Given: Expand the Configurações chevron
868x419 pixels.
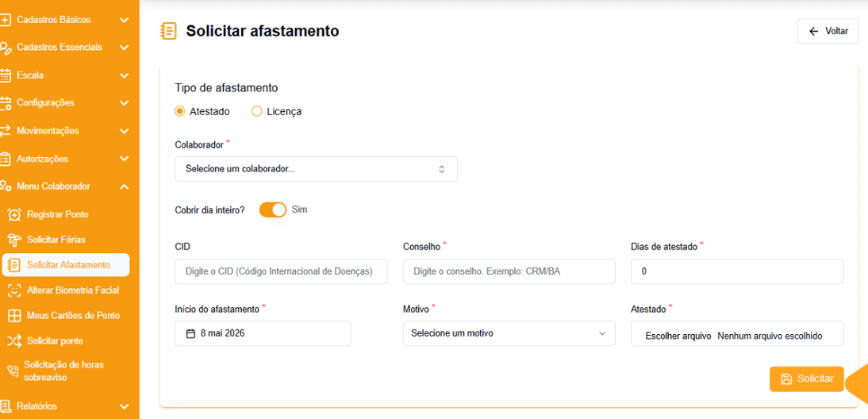Looking at the screenshot, I should pos(124,103).
